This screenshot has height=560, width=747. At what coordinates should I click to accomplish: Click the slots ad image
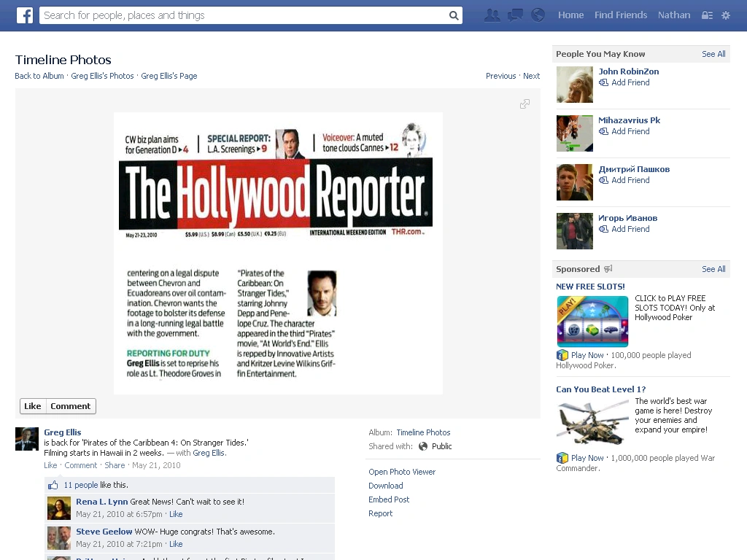tap(592, 322)
